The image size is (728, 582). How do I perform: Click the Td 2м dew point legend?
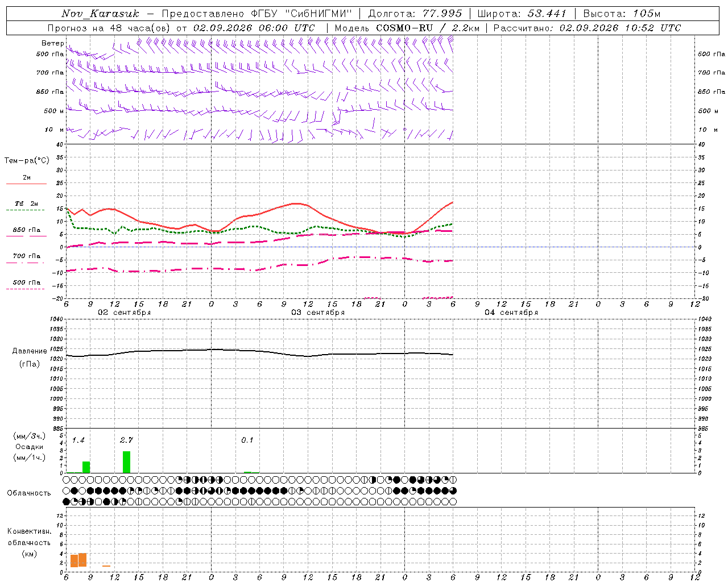click(x=26, y=206)
